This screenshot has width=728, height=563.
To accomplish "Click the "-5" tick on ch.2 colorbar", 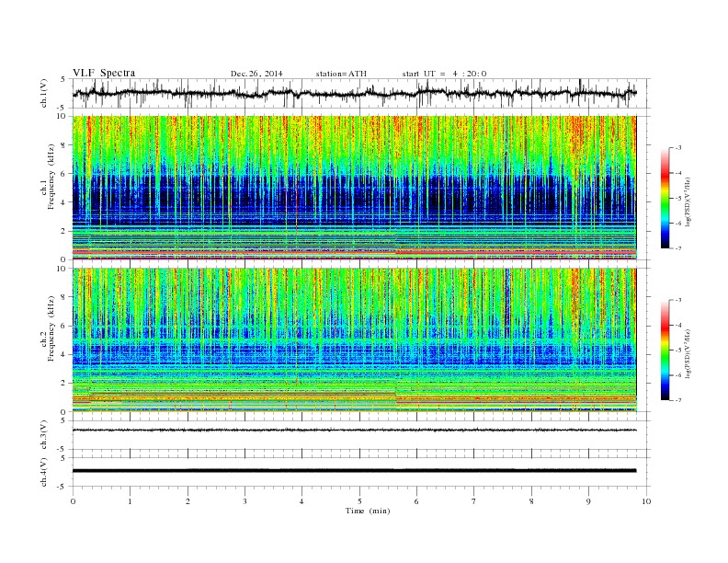I will [x=677, y=350].
